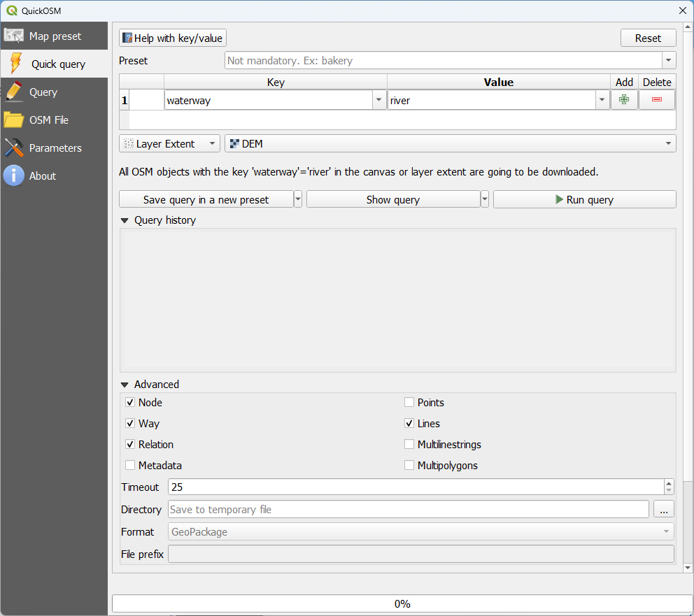This screenshot has width=694, height=616.
Task: Run the waterway river query
Action: coord(584,199)
